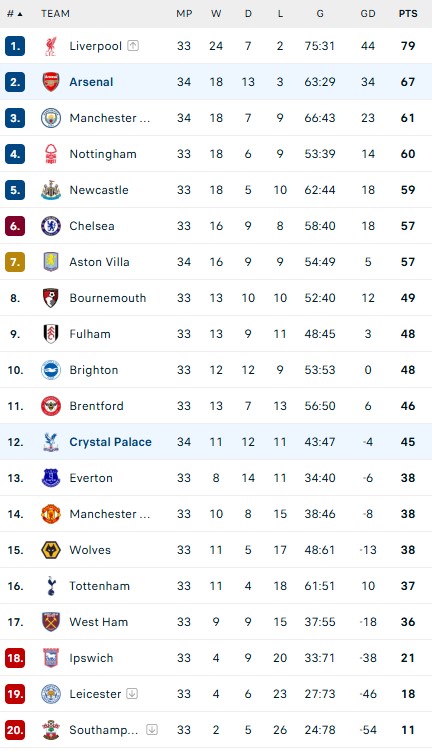Click the Newcastle club crest

(51, 190)
